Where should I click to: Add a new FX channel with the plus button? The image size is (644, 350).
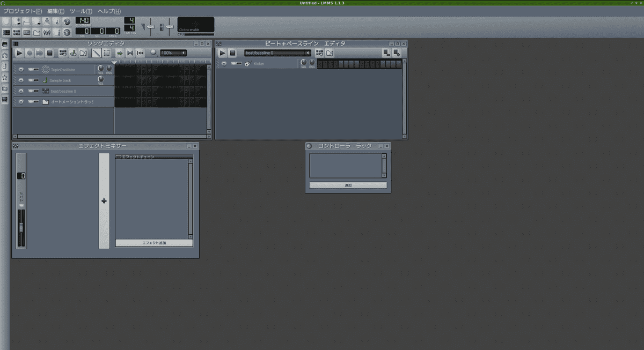tap(104, 201)
